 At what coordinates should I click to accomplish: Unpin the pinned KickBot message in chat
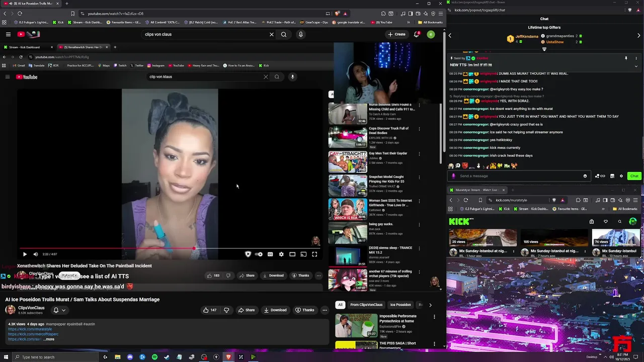click(x=626, y=58)
